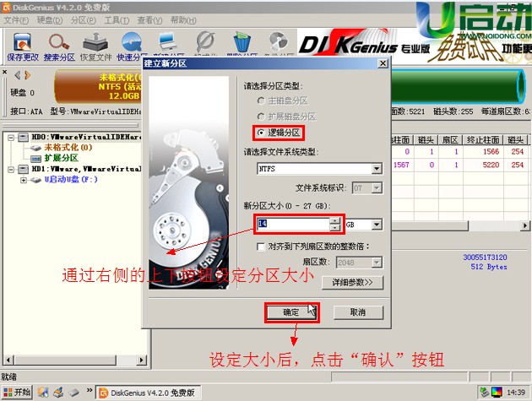Click the first quick launch taskbar icon
This screenshot has width=532, height=401.
click(43, 393)
